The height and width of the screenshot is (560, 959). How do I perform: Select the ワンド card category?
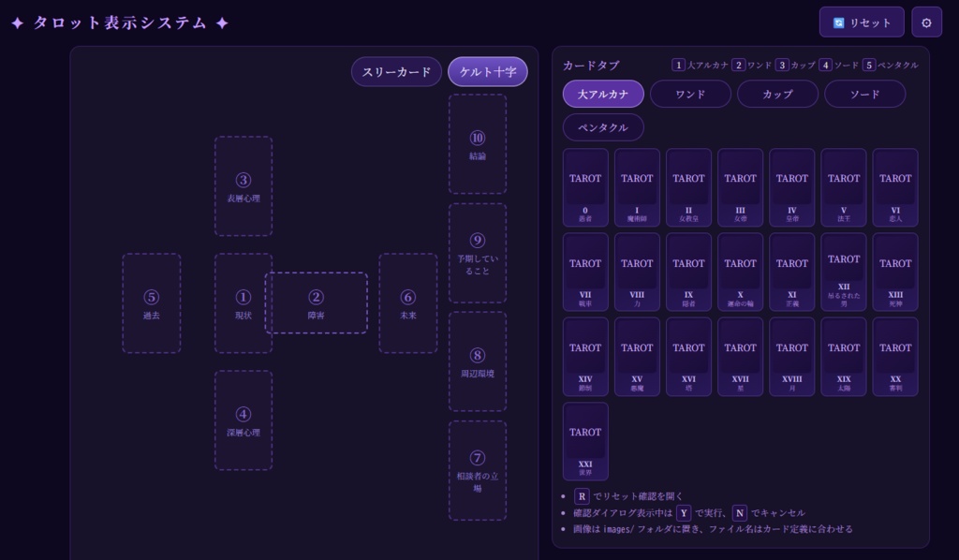(x=690, y=94)
